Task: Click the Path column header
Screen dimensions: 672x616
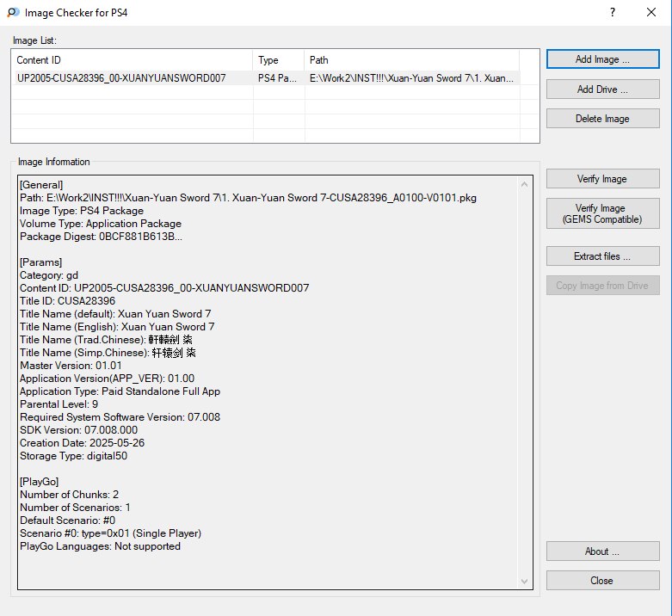Action: (x=413, y=60)
